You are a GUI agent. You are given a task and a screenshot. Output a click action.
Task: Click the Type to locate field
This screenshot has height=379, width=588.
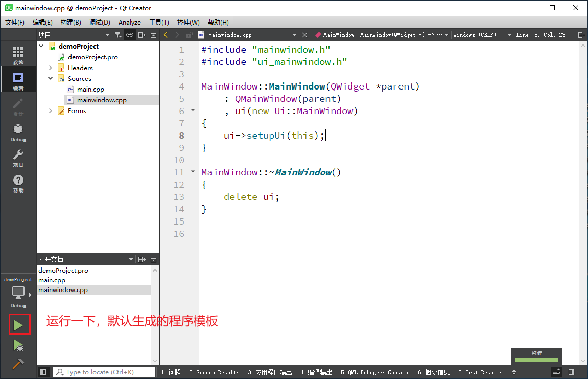click(x=104, y=372)
